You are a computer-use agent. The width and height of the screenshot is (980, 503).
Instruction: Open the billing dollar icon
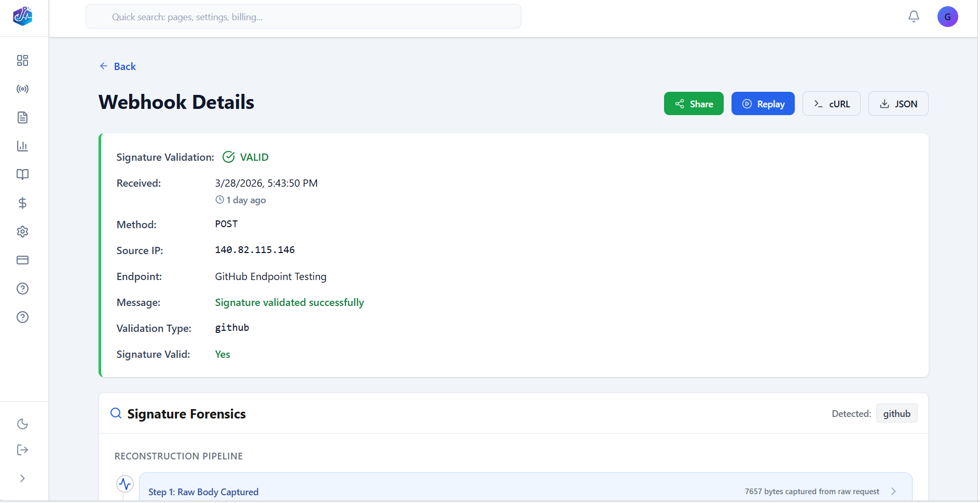pos(22,203)
